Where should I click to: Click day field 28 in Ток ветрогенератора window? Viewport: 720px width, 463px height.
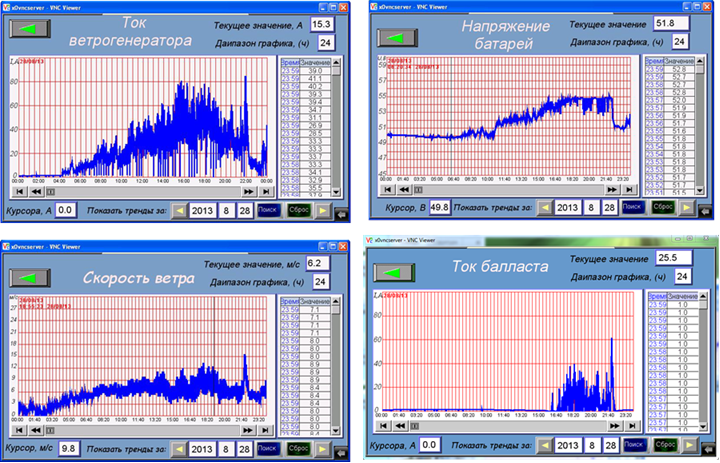[245, 211]
